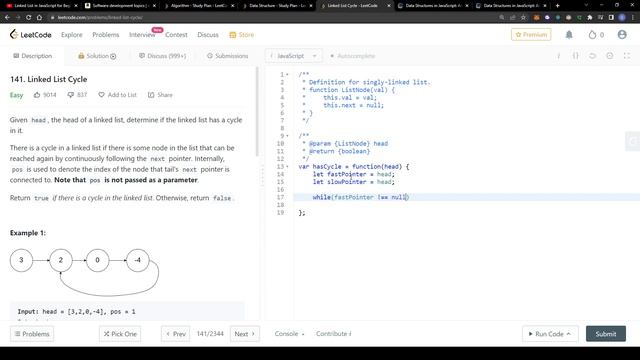This screenshot has width=640, height=360.
Task: Fold function at line 13
Action: click(x=287, y=167)
